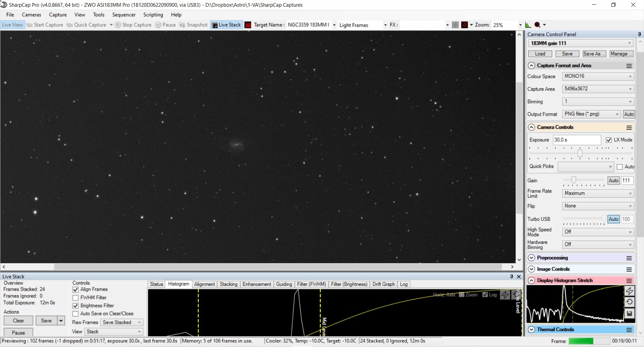Click the auto-stretch lightning bolt in Display Histogram Stretch

point(629,291)
